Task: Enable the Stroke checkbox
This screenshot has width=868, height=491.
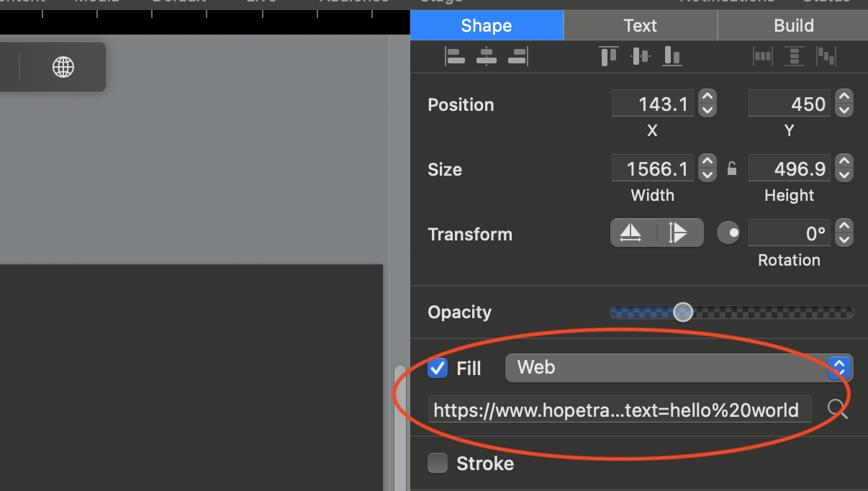Action: (x=438, y=464)
